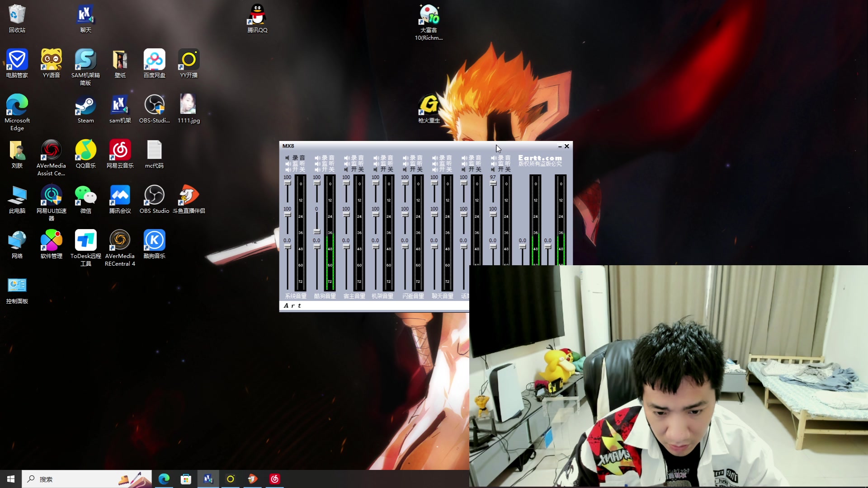Click the Eartt.com logo in MX8
The height and width of the screenshot is (488, 868).
click(x=540, y=158)
